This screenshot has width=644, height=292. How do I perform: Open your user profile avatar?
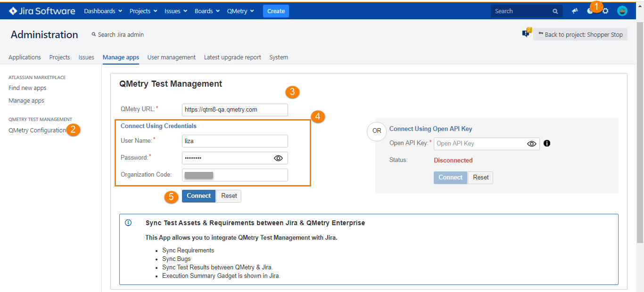(x=622, y=10)
